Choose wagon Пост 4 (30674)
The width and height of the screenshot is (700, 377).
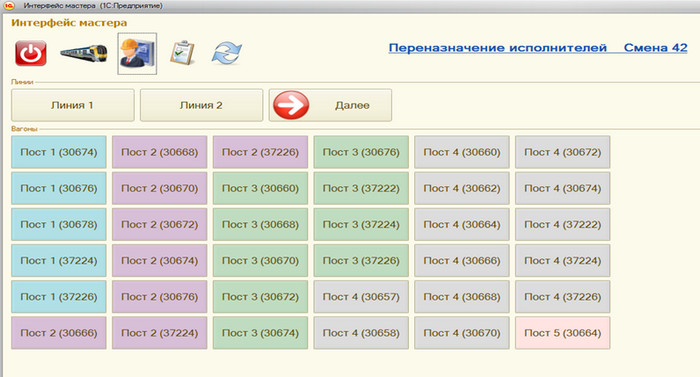click(563, 188)
